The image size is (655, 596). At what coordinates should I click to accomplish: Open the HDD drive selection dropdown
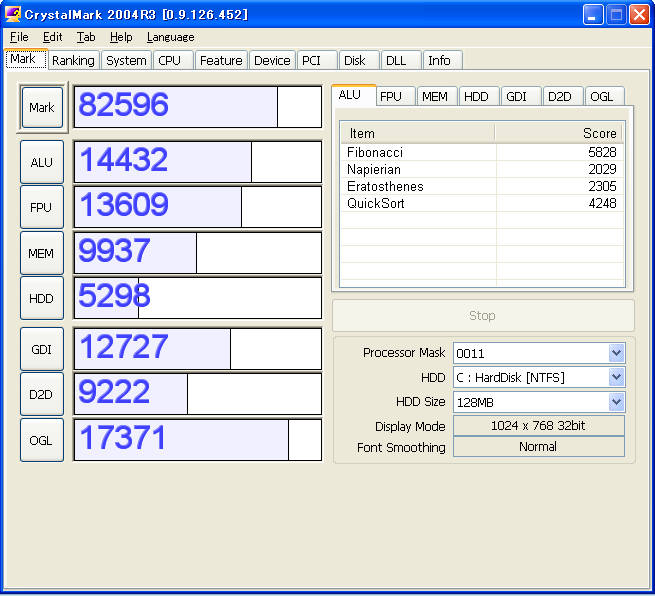pos(616,377)
